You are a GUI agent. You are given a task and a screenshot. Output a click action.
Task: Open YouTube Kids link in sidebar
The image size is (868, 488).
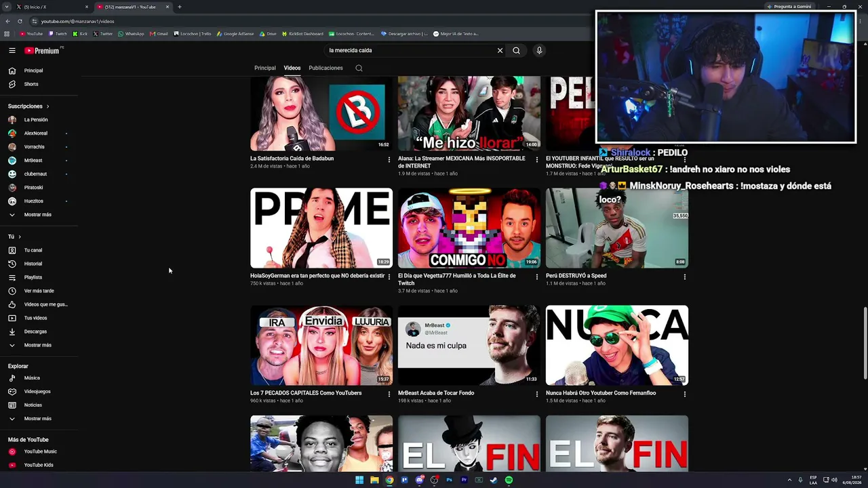coord(39,465)
